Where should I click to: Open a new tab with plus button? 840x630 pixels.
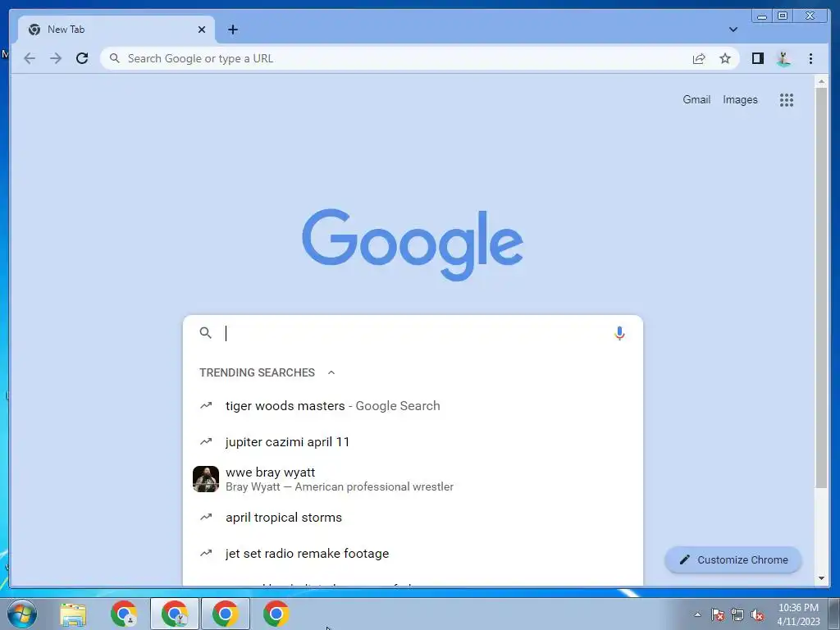coord(232,30)
